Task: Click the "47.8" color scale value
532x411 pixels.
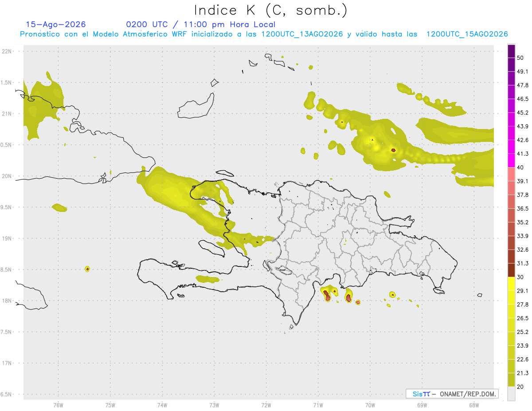Action: pos(523,85)
